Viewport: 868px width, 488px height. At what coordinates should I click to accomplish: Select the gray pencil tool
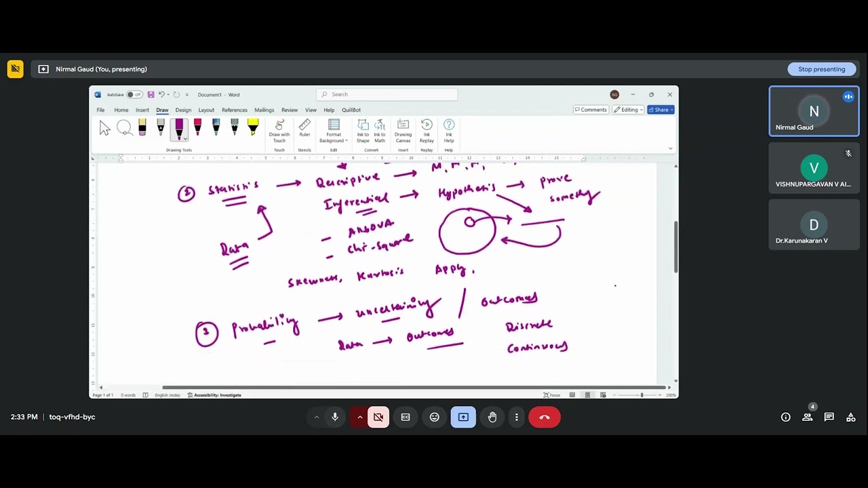235,127
